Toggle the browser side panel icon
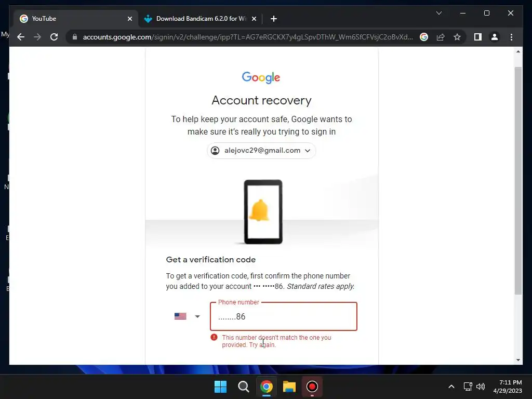This screenshot has height=399, width=532. tap(478, 37)
